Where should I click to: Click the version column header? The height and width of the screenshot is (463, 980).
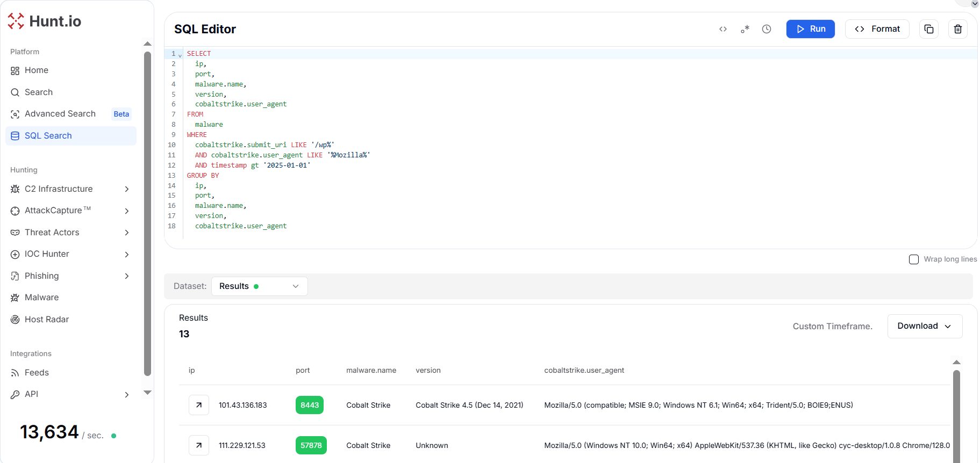coord(428,370)
